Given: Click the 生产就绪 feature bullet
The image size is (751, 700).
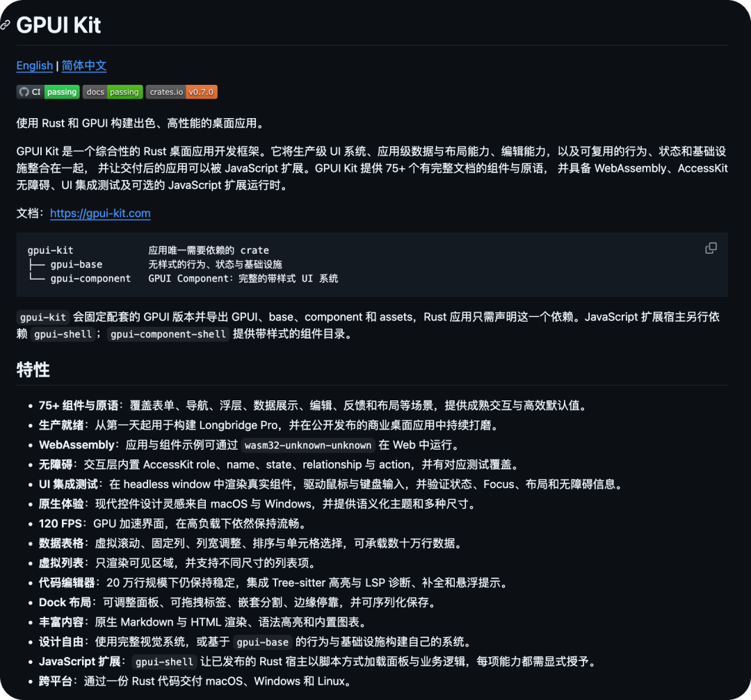Looking at the screenshot, I should pyautogui.click(x=268, y=425).
